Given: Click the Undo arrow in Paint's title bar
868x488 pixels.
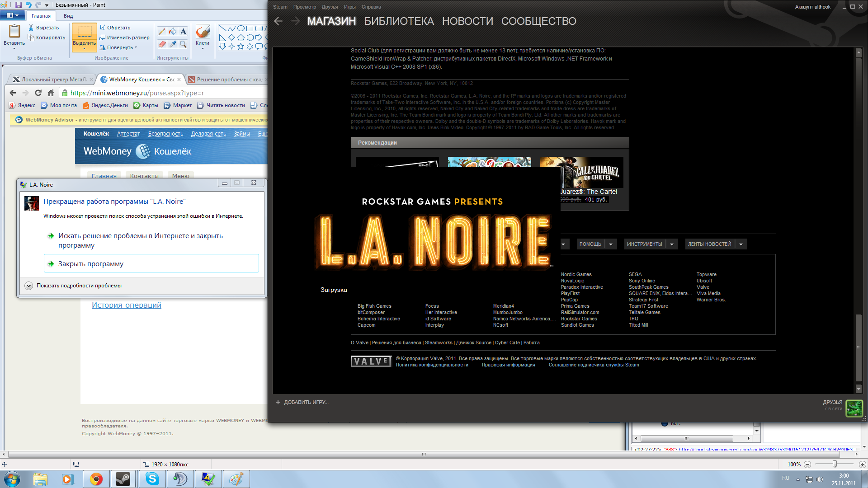Looking at the screenshot, I should (x=28, y=5).
